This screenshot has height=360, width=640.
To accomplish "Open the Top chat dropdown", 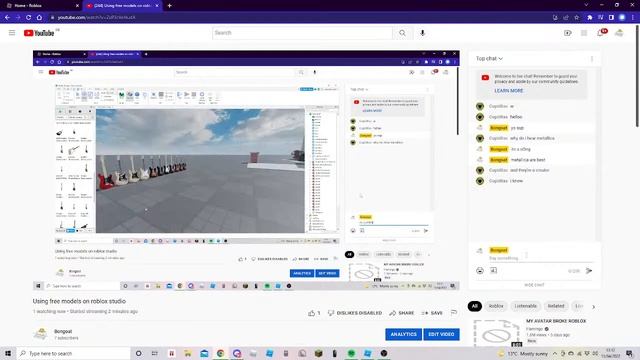I will [489, 59].
